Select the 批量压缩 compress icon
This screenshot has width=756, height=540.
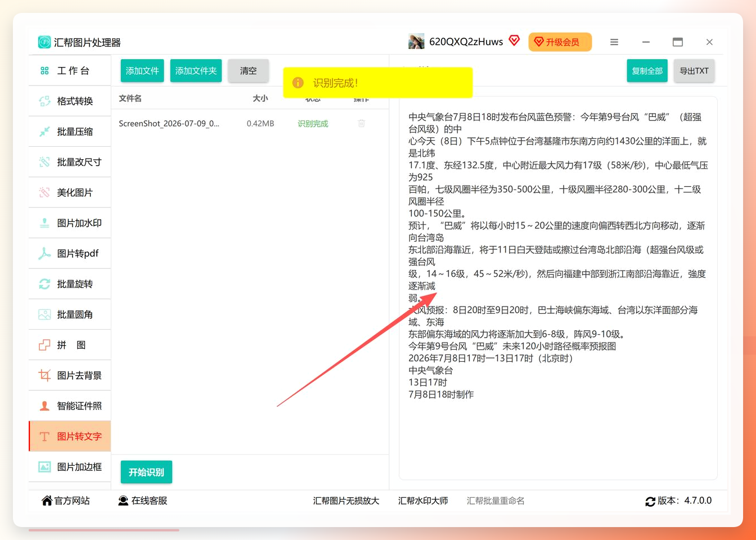pyautogui.click(x=44, y=132)
